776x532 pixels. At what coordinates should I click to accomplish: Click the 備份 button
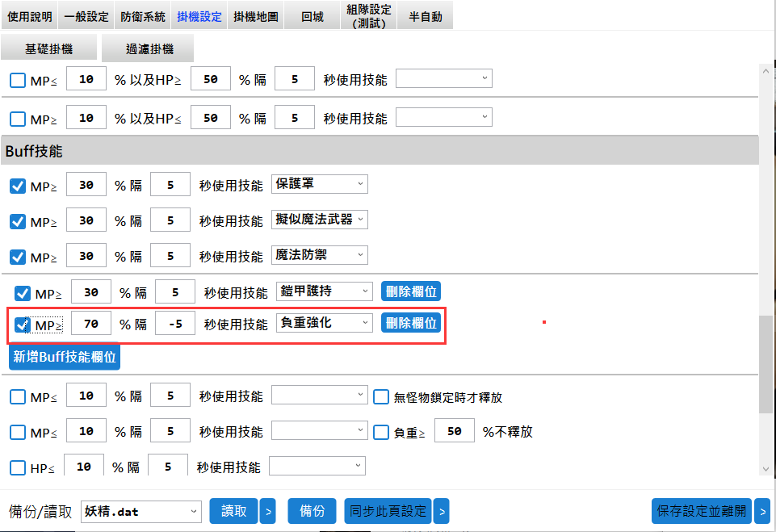click(312, 511)
